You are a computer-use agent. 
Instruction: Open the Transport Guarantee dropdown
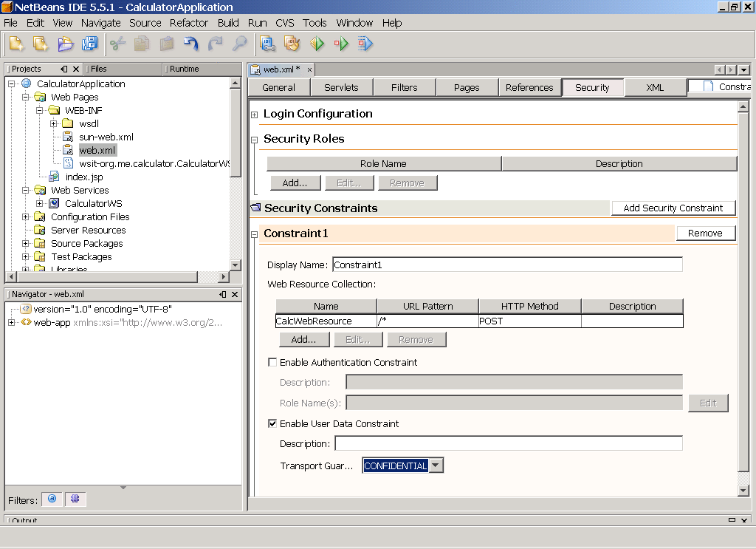(436, 465)
